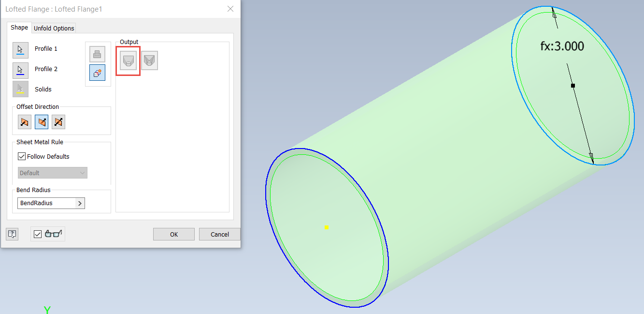Expand the BendRadius value arrow

point(80,203)
